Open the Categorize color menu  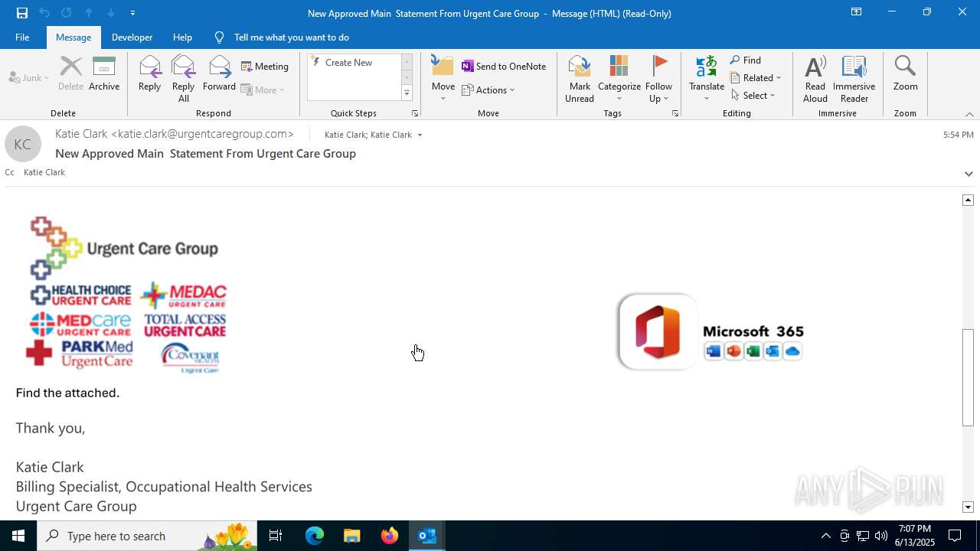[619, 79]
